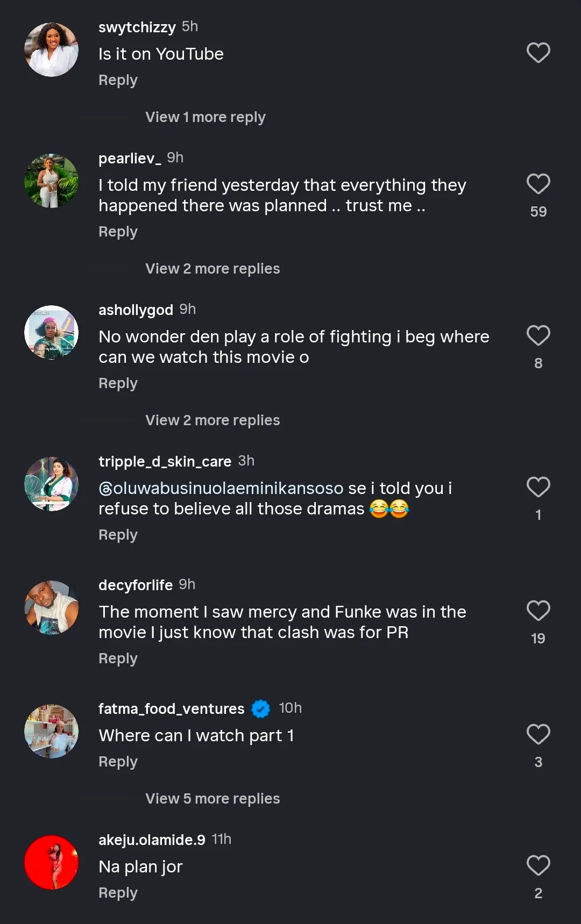Open akeju.olamide.9's red avatar

tap(51, 862)
